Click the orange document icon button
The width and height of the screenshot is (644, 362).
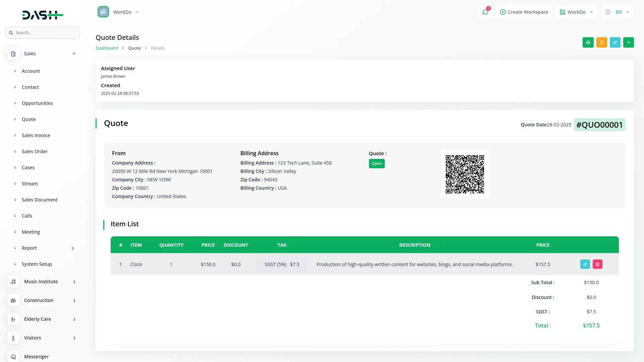tap(601, 43)
